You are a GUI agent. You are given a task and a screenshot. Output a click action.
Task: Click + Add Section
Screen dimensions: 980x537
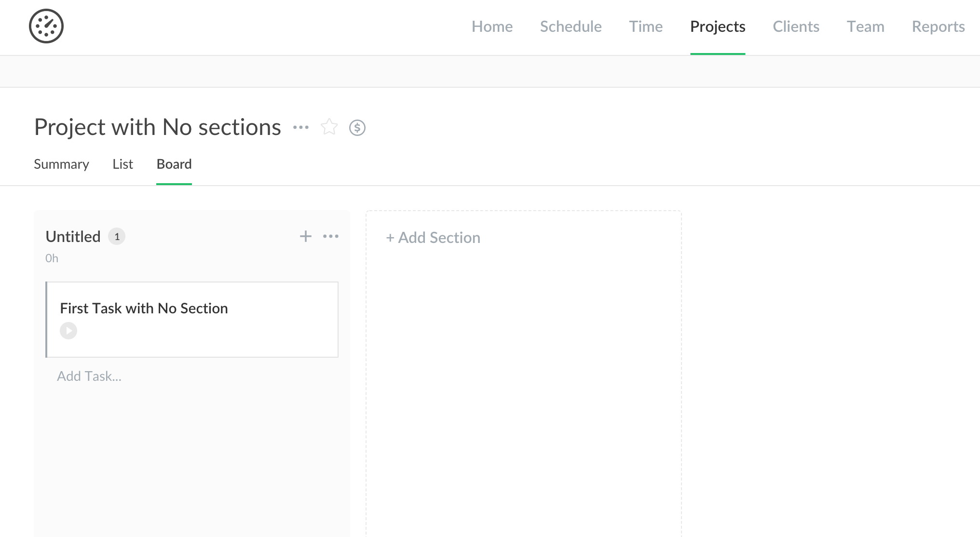[433, 238]
